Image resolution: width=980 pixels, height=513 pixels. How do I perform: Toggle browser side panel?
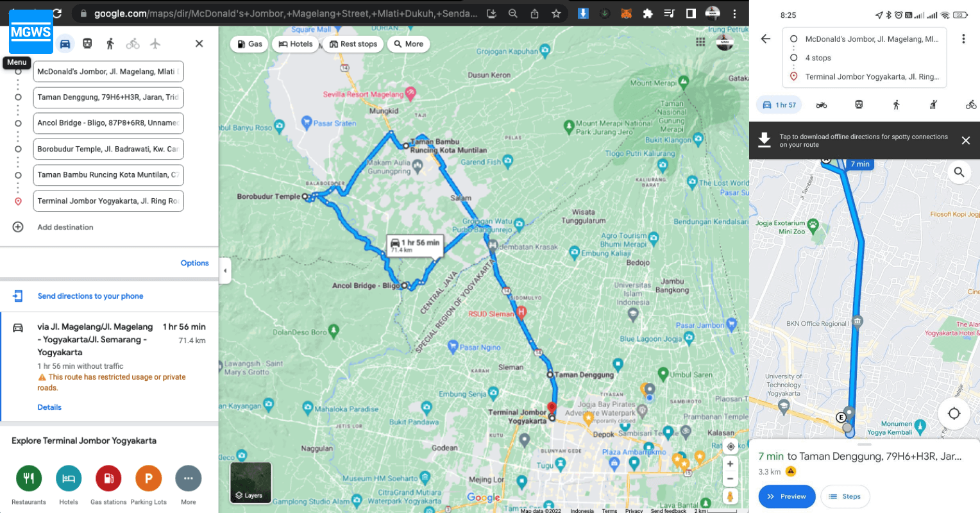point(691,13)
